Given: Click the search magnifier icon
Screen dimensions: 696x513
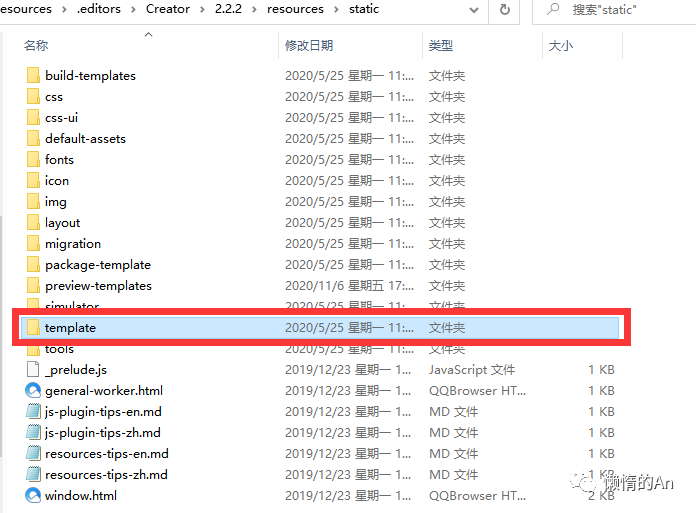Looking at the screenshot, I should point(553,9).
